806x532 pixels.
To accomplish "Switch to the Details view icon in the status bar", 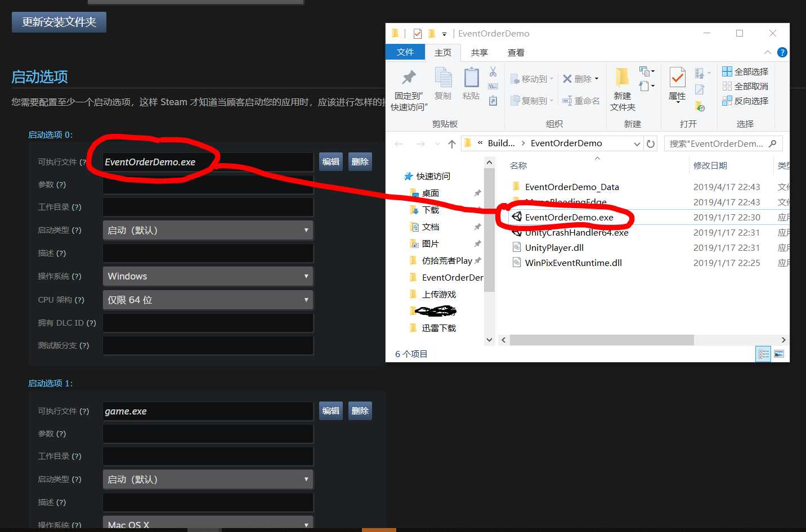I will (x=763, y=354).
